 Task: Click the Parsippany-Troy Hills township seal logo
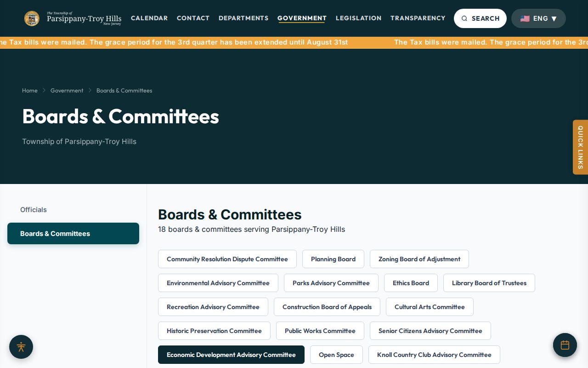[x=32, y=18]
